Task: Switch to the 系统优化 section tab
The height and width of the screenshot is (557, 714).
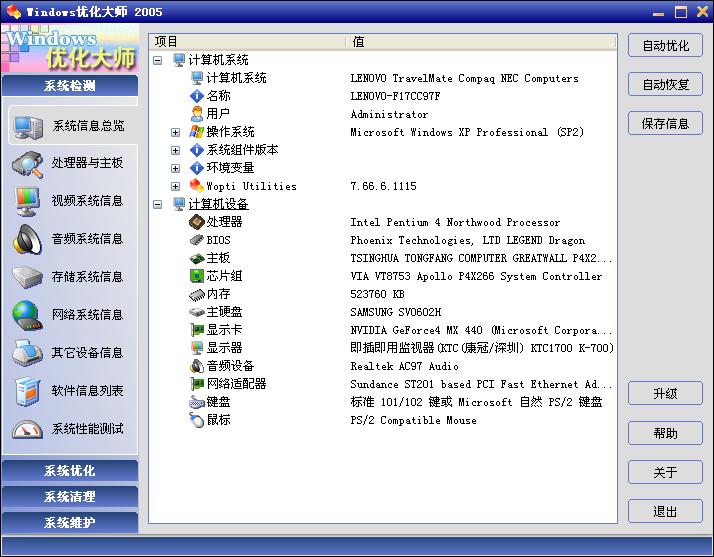Action: click(x=70, y=470)
